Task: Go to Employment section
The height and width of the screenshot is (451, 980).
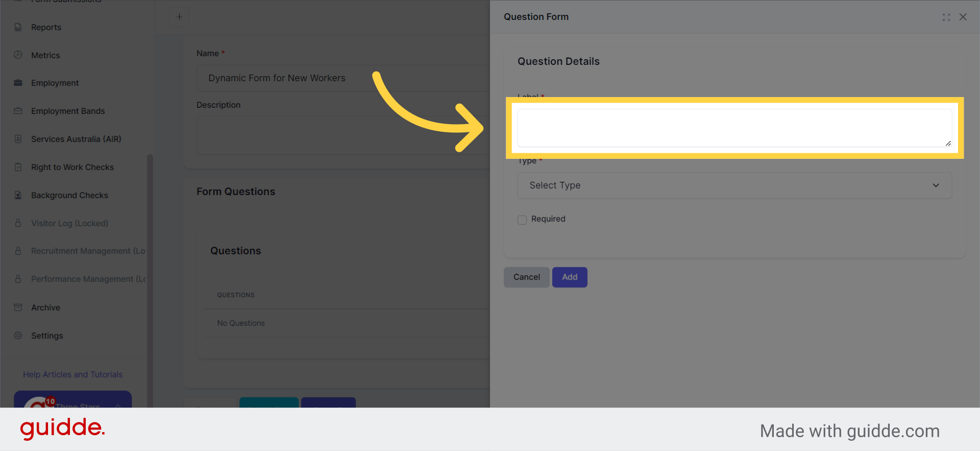Action: (x=55, y=83)
